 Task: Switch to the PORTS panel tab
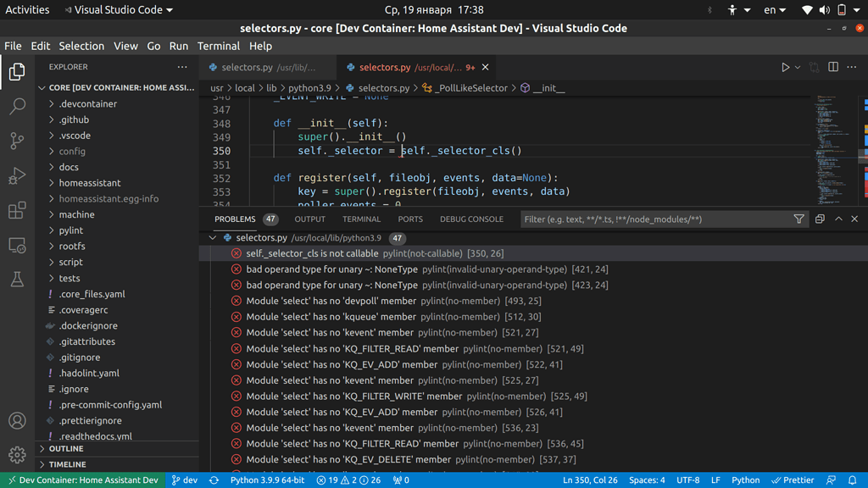point(410,219)
